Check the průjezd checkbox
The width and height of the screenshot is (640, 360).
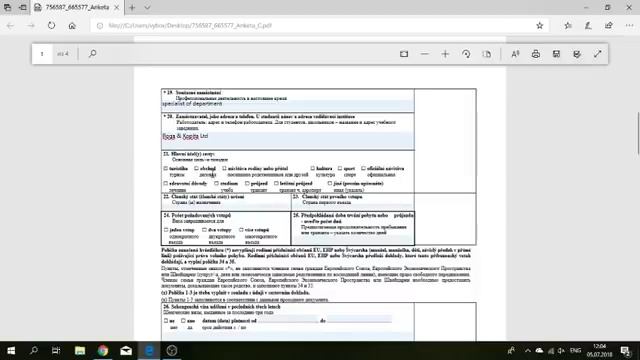(247, 184)
